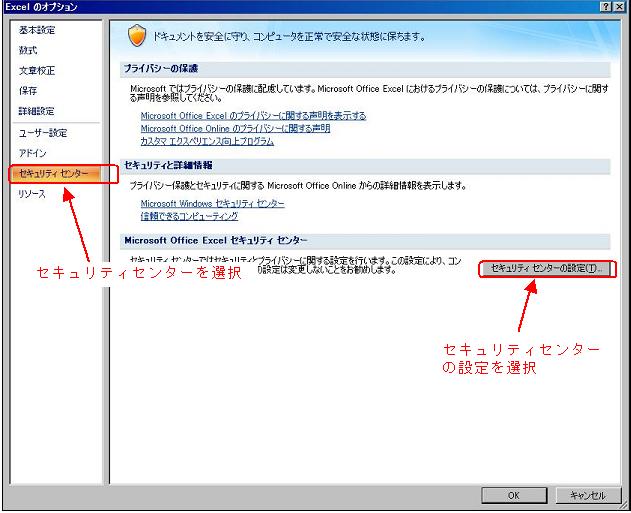Click Microsoft Office Excel セキュリティ センター heading
The width and height of the screenshot is (631, 513).
click(216, 241)
